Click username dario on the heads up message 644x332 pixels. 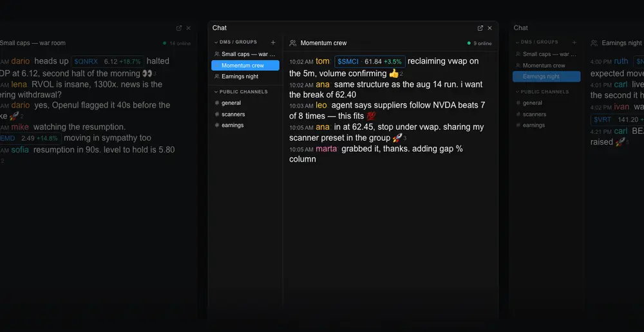click(21, 61)
